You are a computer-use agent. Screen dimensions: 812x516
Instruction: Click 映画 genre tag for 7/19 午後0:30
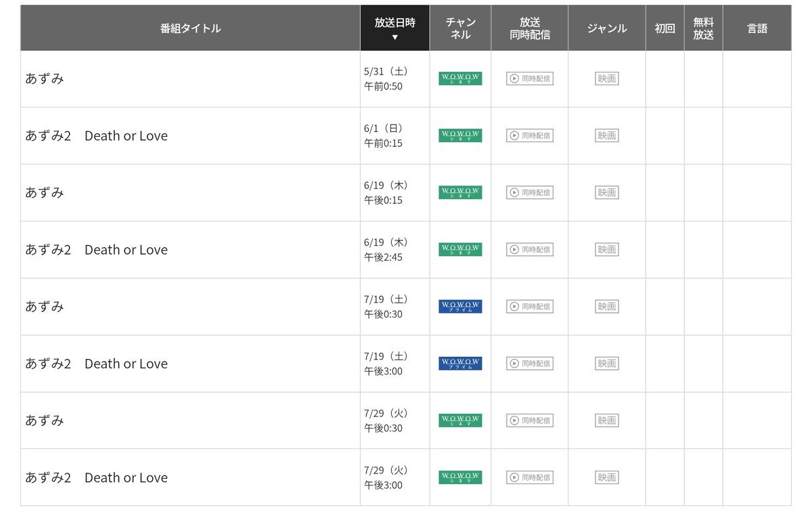[x=607, y=306]
